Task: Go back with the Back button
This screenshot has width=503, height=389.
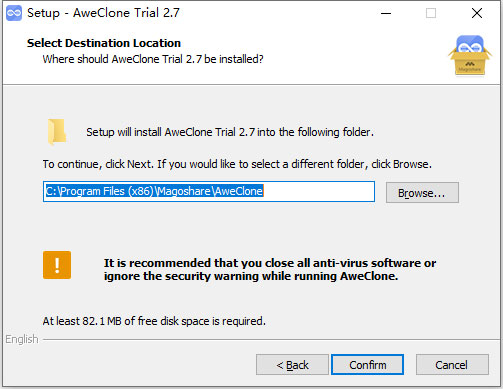Action: tap(292, 365)
